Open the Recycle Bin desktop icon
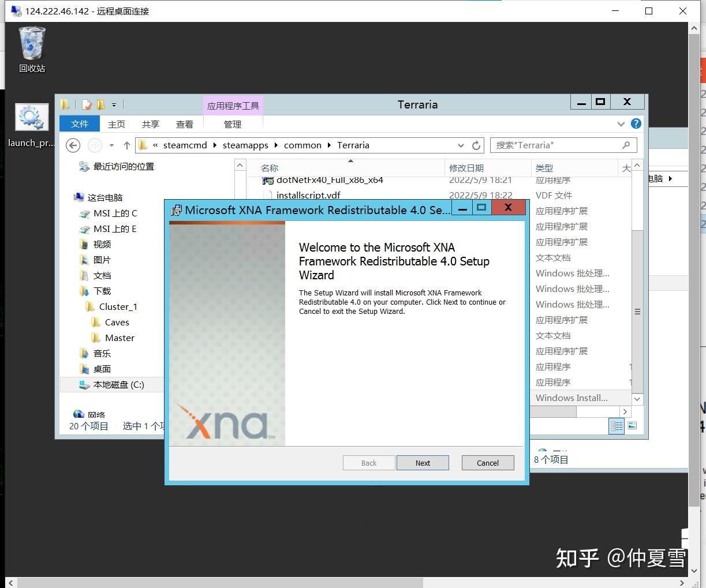The height and width of the screenshot is (588, 706). coord(32,50)
